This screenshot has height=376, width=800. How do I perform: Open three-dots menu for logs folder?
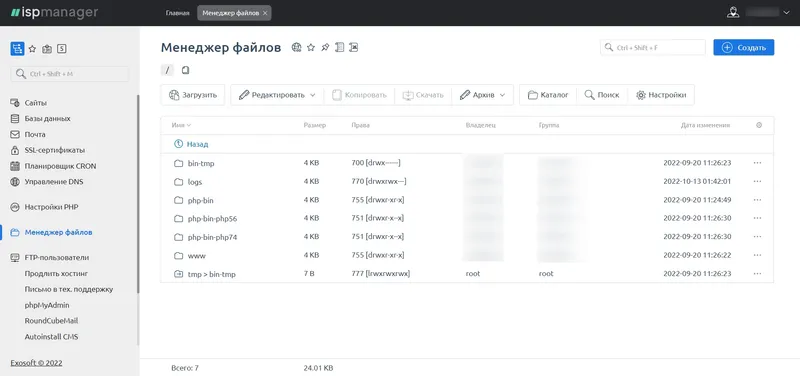(757, 181)
